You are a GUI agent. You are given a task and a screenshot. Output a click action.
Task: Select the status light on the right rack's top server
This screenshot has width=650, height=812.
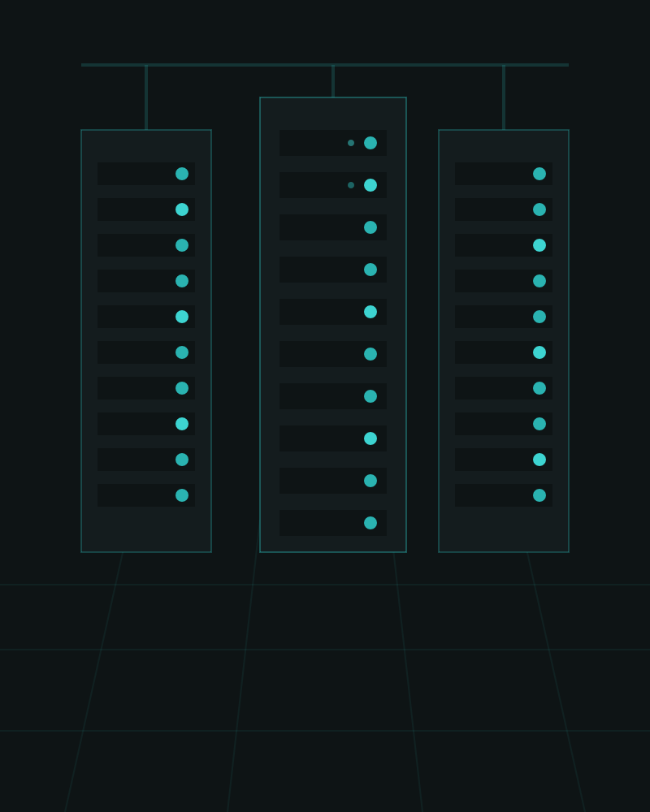(539, 173)
